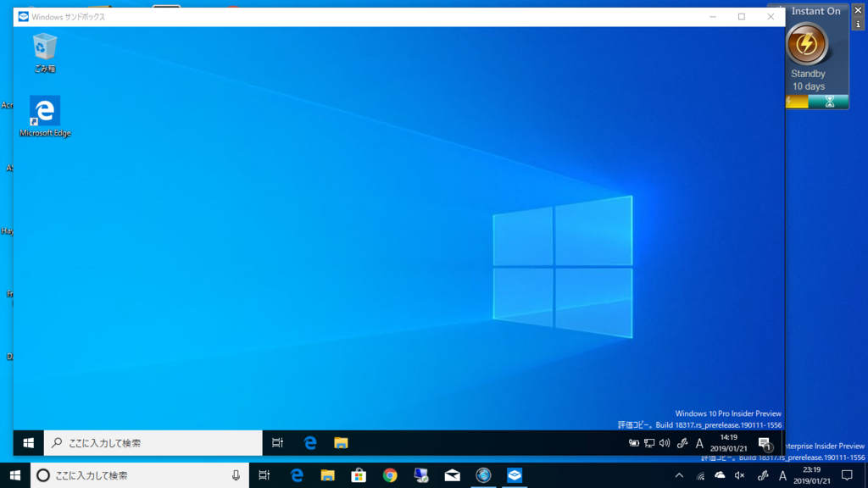Viewport: 868px width, 488px height.
Task: Click the sandbox pen/ink tray icon
Action: 682,443
